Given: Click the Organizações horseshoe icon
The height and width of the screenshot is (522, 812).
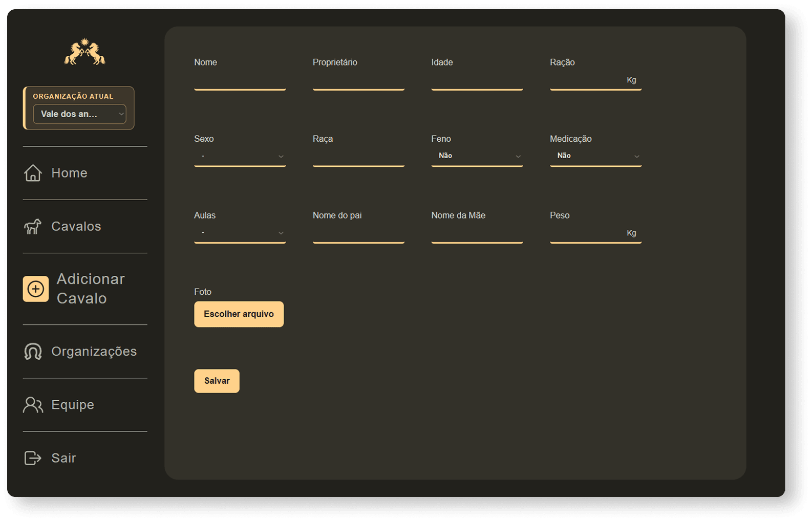Looking at the screenshot, I should pos(33,352).
